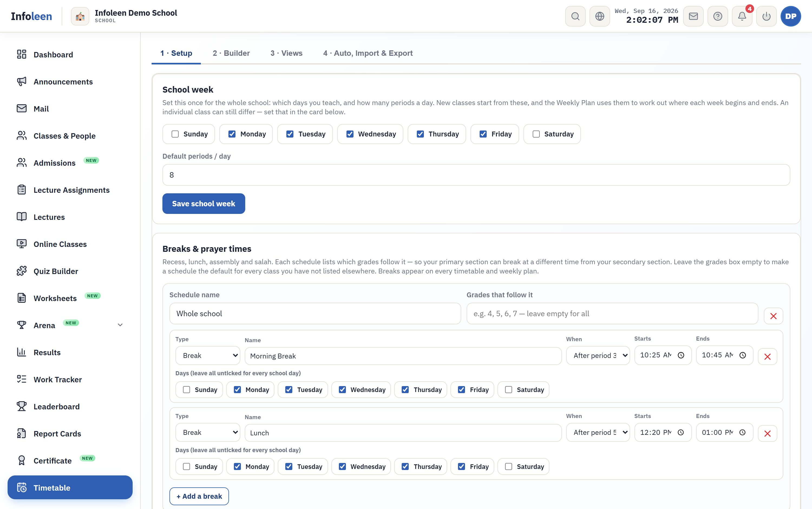This screenshot has height=509, width=812.
Task: Open Work Tracker in sidebar
Action: coord(70,379)
